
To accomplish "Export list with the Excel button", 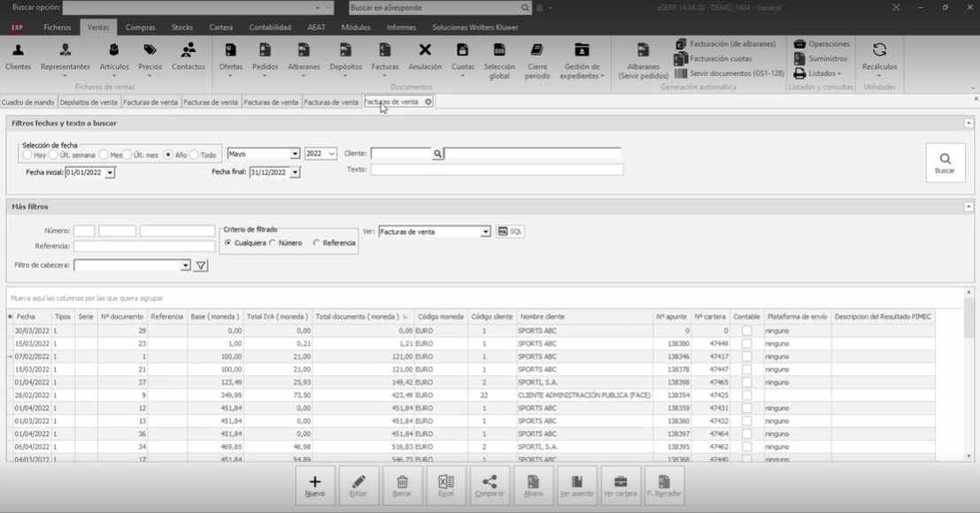I will [x=446, y=486].
